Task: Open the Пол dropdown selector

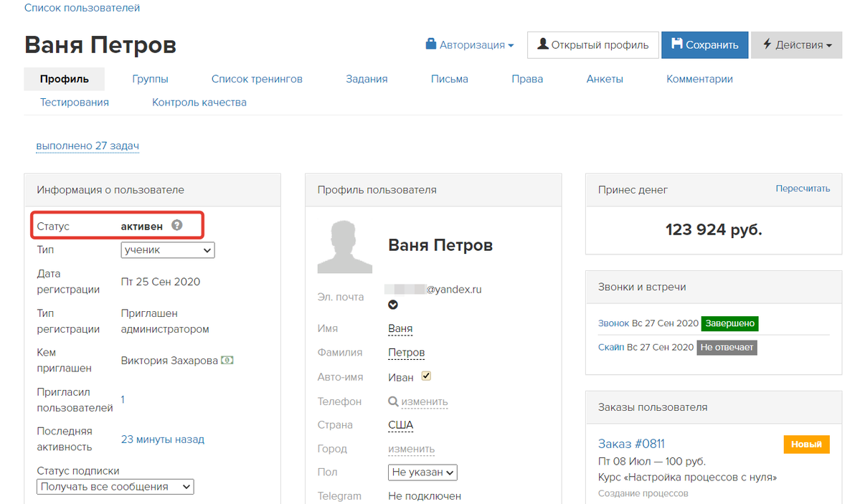Action: coord(422,472)
